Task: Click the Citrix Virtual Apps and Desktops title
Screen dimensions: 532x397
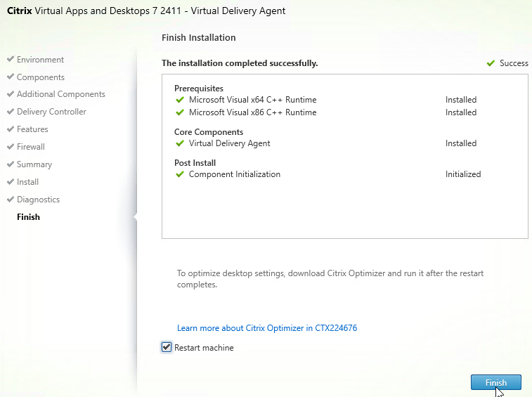Action: (x=146, y=11)
